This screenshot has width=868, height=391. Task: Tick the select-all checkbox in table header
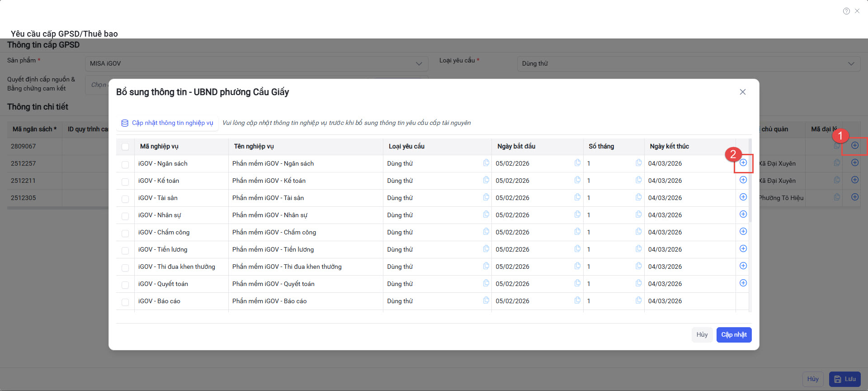point(125,147)
